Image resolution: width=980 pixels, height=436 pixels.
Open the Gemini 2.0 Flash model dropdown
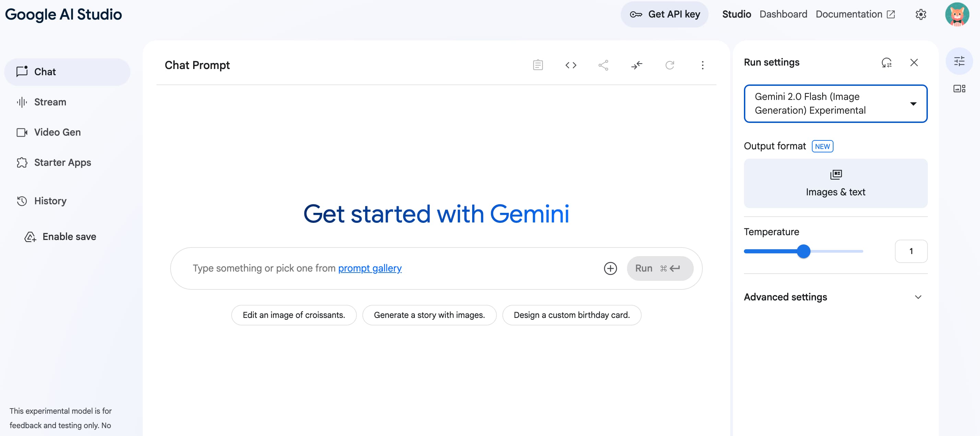pyautogui.click(x=836, y=104)
